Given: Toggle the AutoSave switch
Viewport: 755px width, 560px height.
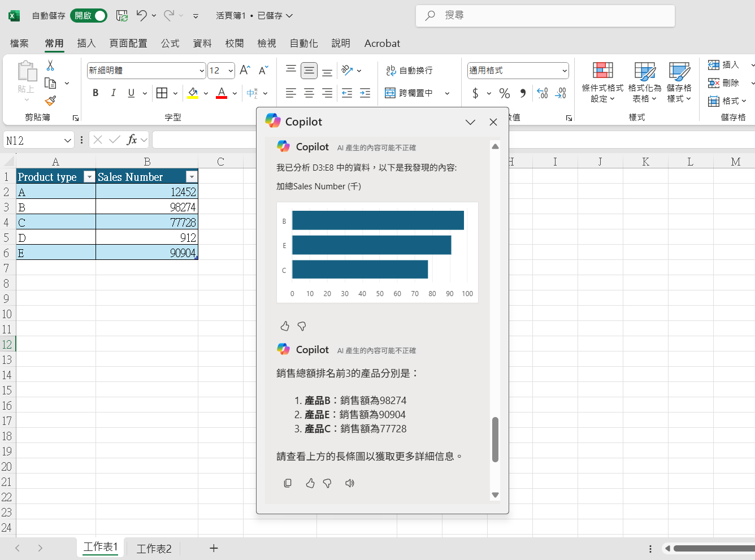Looking at the screenshot, I should 89,16.
